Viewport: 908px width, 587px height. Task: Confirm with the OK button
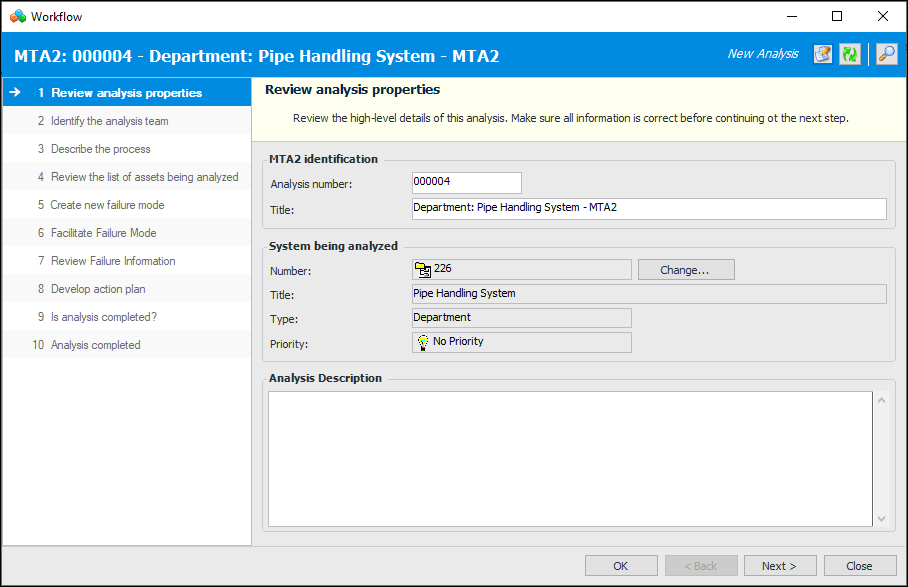coord(621,566)
